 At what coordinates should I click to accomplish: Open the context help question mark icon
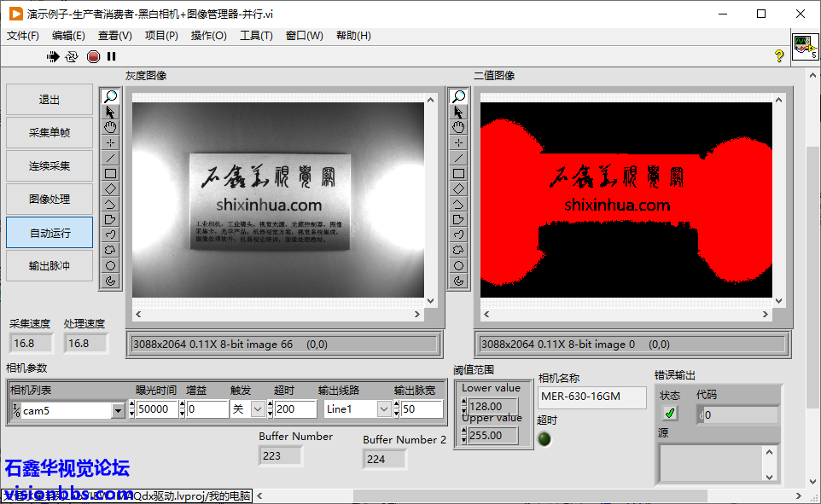pyautogui.click(x=778, y=56)
